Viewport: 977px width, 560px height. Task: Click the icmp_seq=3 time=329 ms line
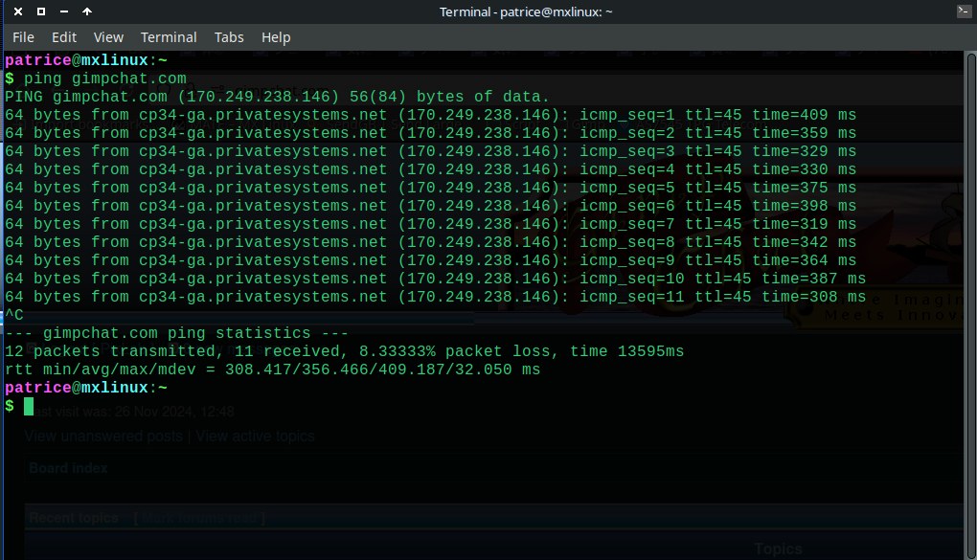(x=431, y=151)
